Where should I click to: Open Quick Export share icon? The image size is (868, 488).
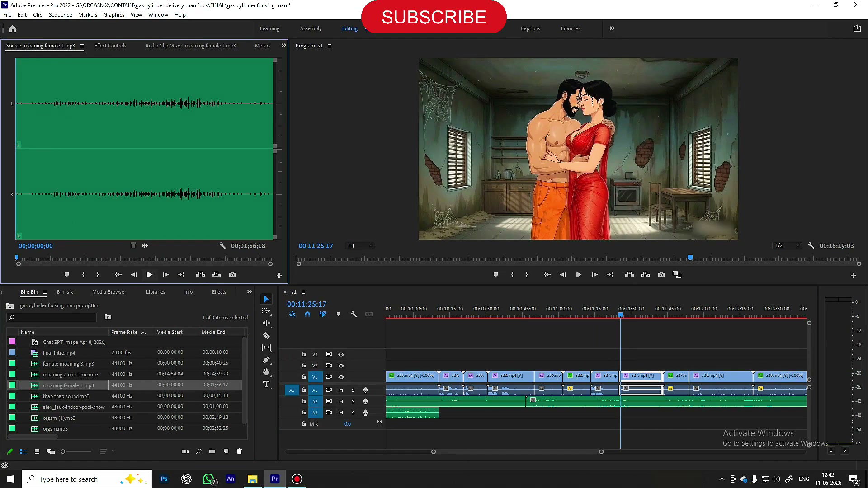pyautogui.click(x=857, y=28)
